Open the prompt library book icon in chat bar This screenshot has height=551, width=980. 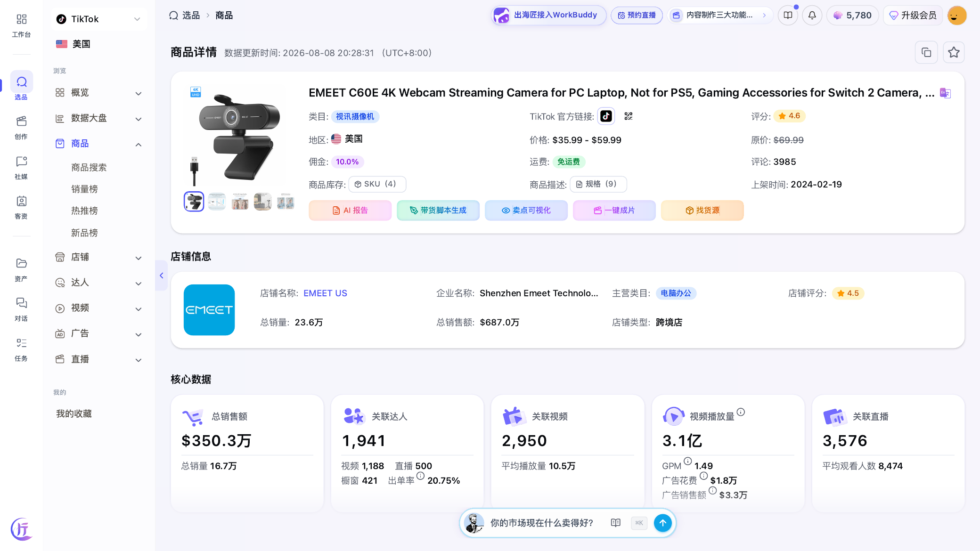coord(616,523)
